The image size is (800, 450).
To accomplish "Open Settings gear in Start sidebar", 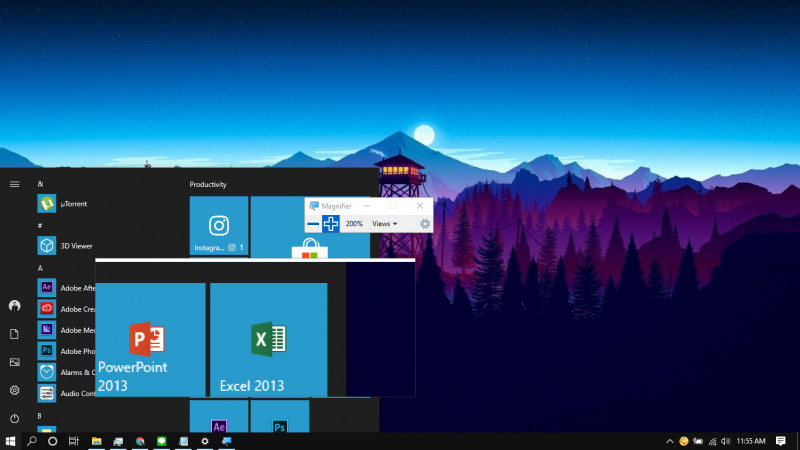I will 14,390.
